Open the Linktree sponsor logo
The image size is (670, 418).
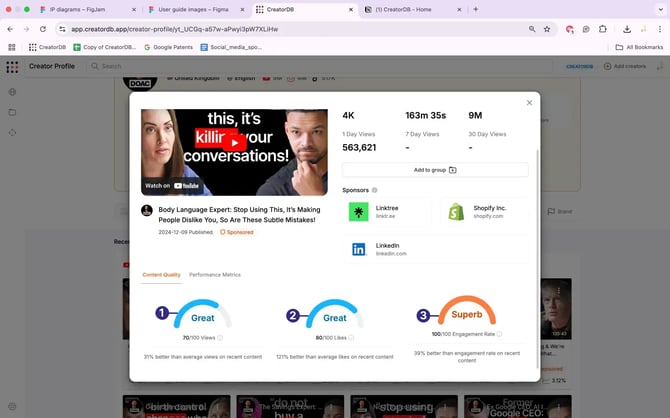pyautogui.click(x=358, y=212)
